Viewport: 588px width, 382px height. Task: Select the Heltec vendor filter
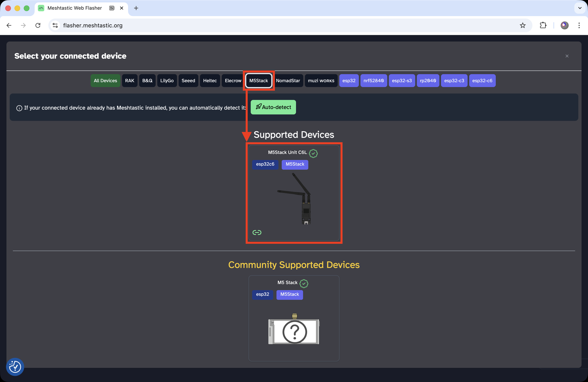coord(210,81)
